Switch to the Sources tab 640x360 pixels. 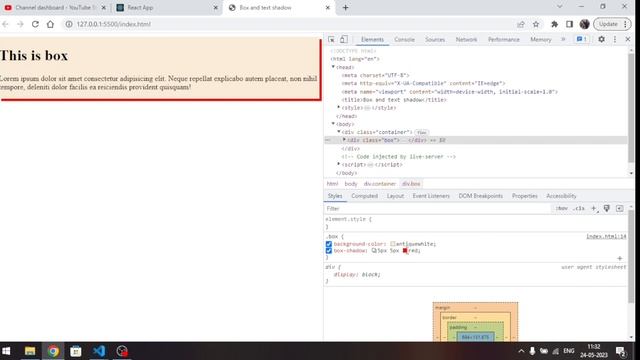point(435,40)
